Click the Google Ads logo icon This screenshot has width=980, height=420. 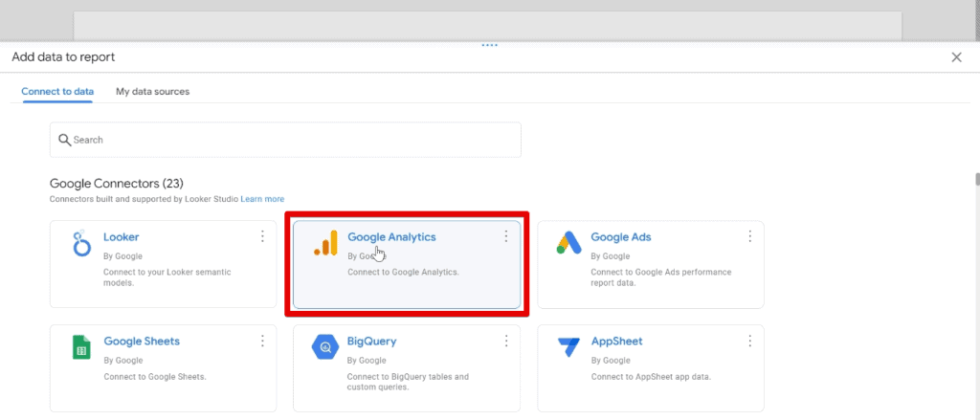568,242
